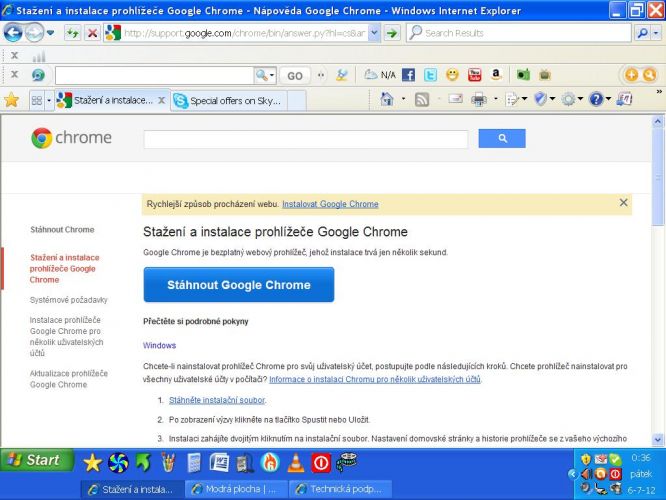The width and height of the screenshot is (666, 500).
Task: Open the Safety shield menu dropdown
Action: (x=545, y=99)
